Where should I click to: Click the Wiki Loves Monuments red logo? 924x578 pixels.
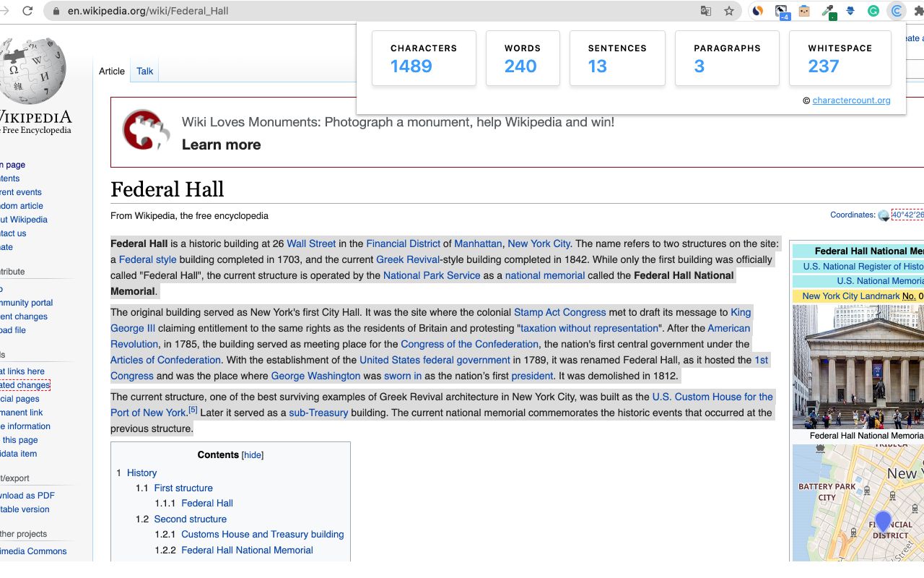click(x=145, y=130)
